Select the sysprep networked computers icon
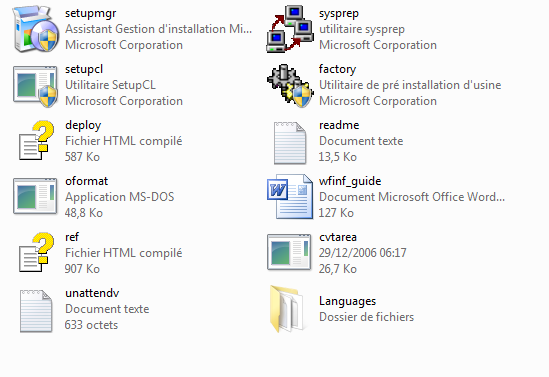 pyautogui.click(x=290, y=29)
